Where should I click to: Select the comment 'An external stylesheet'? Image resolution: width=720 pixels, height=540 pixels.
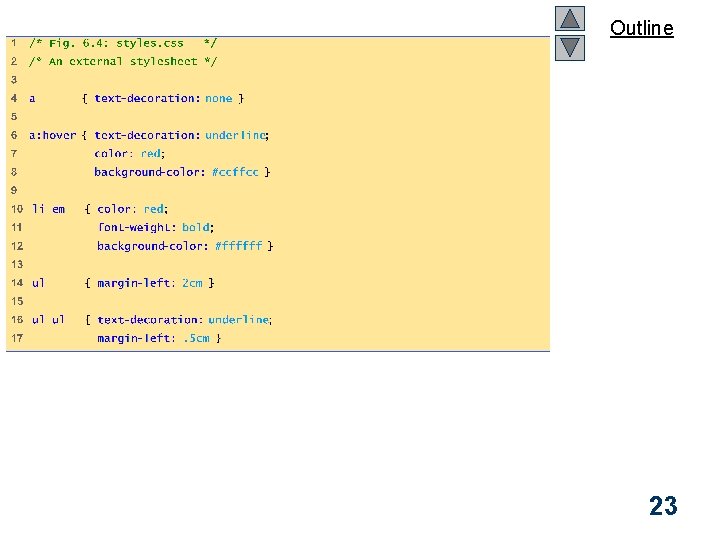[x=123, y=62]
